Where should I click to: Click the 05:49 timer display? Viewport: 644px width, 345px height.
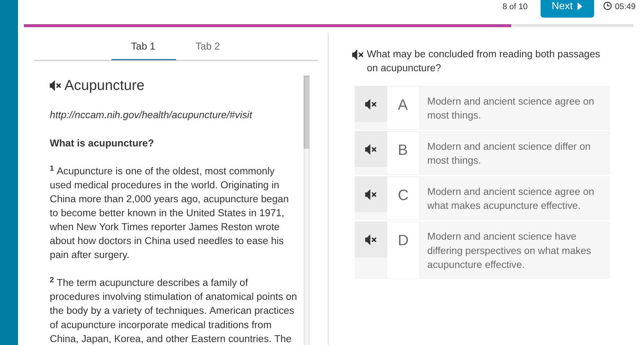pyautogui.click(x=625, y=6)
